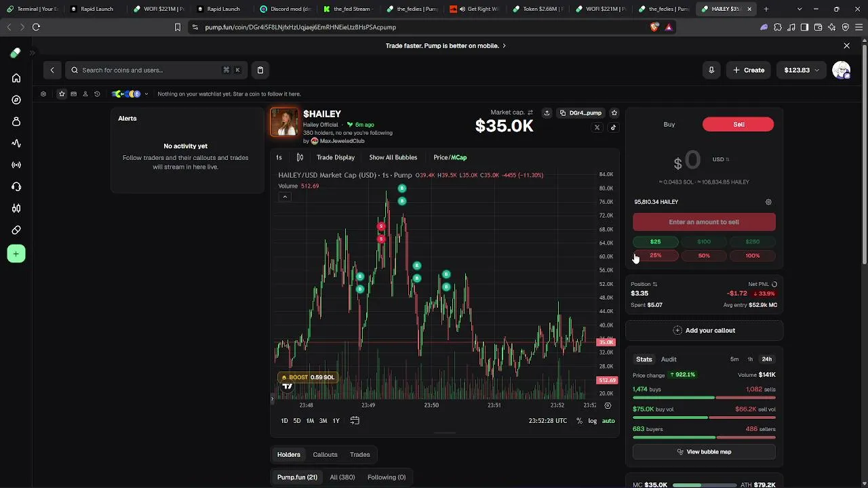Viewport: 868px width, 488px height.
Task: Open the browser tab list dropdown
Action: click(800, 9)
